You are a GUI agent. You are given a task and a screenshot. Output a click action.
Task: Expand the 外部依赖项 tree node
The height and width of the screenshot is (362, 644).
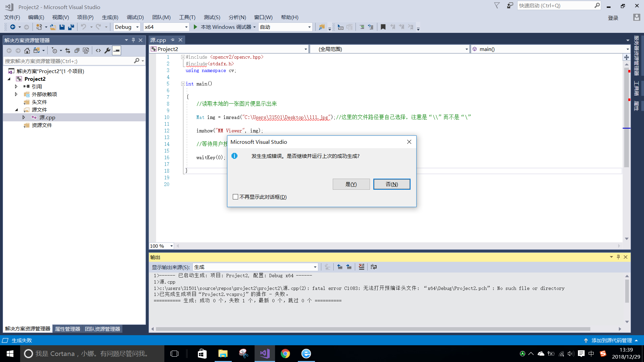tap(16, 94)
